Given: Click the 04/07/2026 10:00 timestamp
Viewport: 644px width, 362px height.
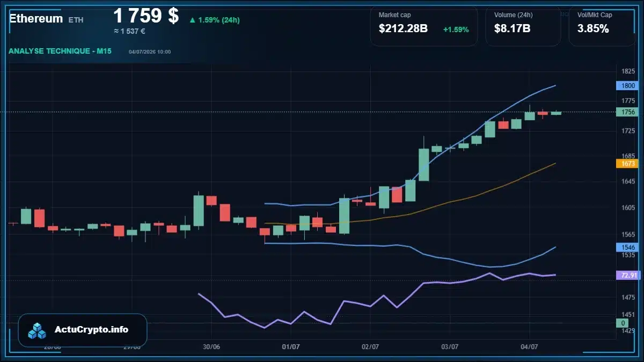Looking at the screenshot, I should click(150, 52).
